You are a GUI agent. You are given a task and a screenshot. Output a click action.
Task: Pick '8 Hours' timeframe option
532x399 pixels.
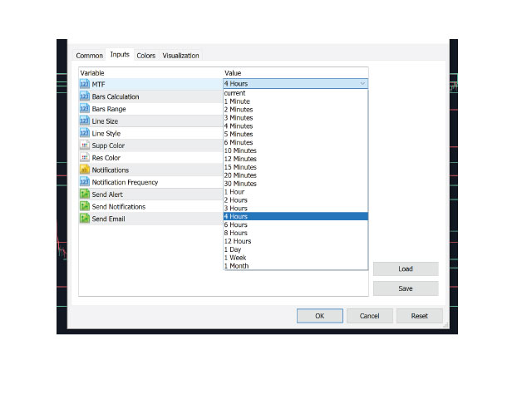296,233
